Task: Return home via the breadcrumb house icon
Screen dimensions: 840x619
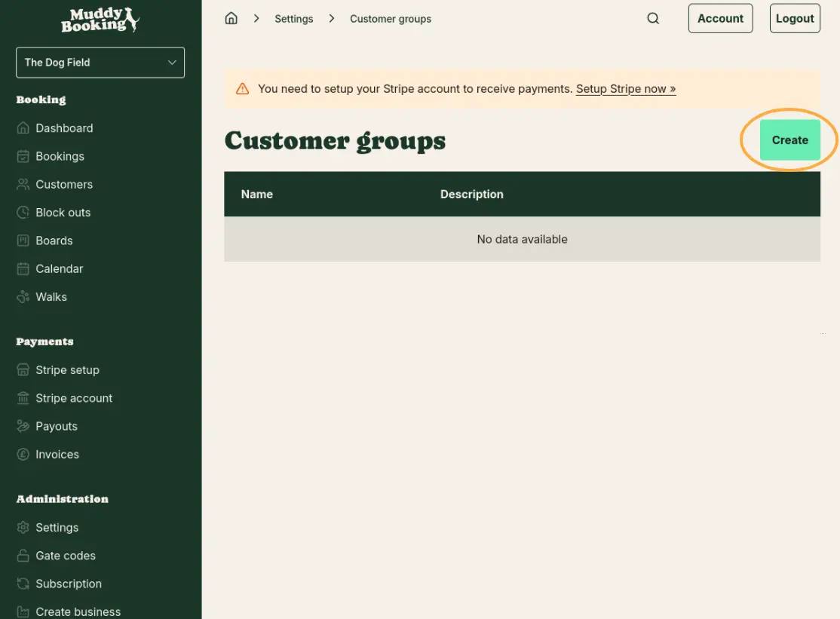Action: click(231, 17)
